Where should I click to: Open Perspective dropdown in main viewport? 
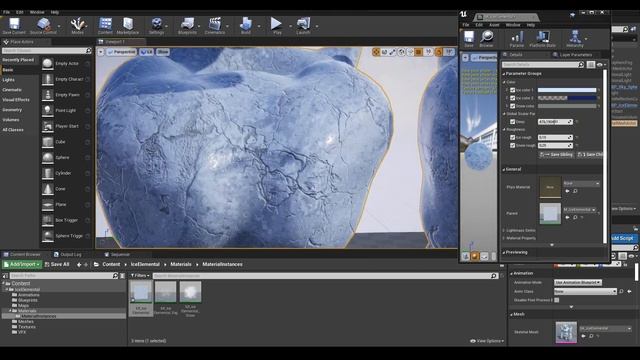coord(122,52)
